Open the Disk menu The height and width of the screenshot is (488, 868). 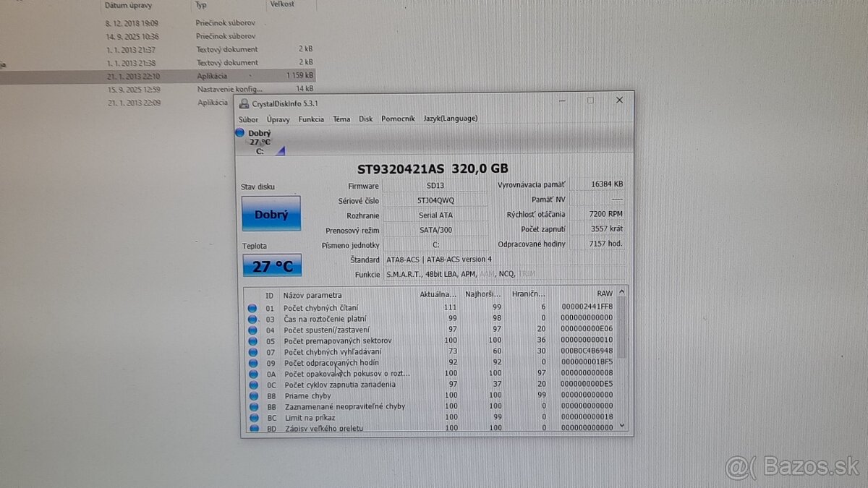pyautogui.click(x=365, y=119)
